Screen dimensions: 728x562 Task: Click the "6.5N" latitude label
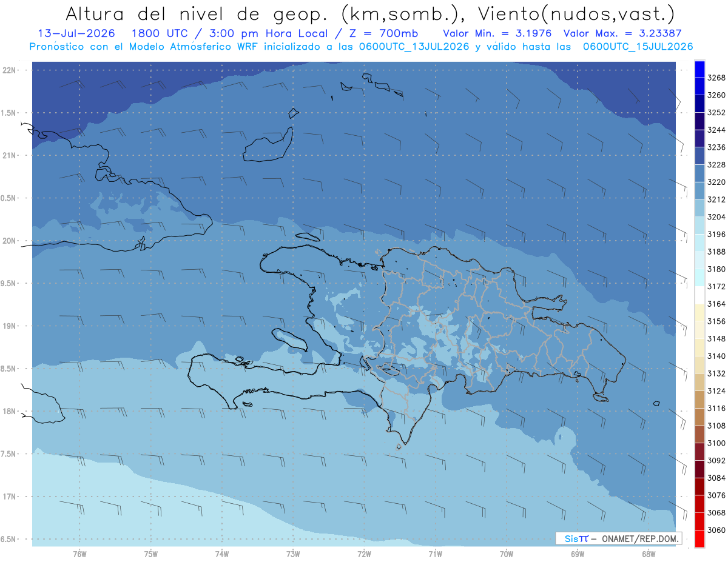pos(9,539)
